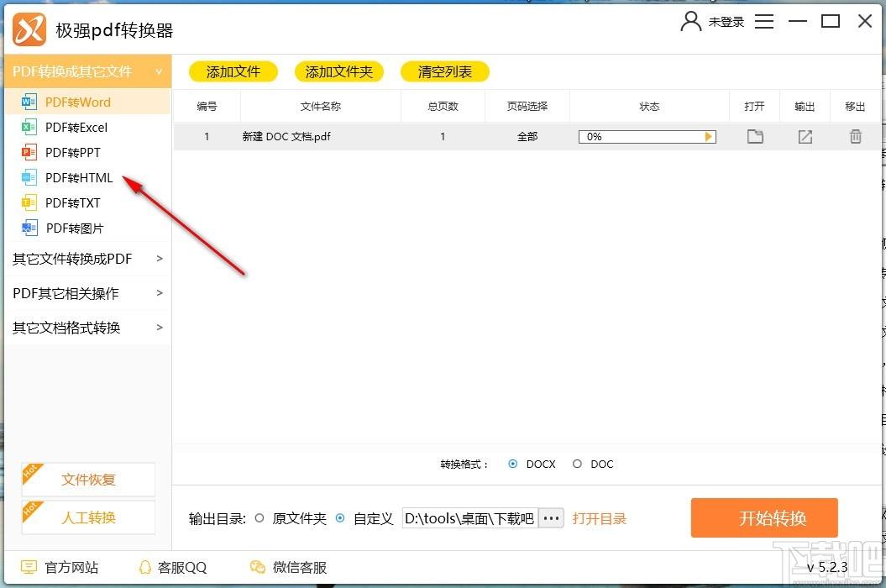Click the open file folder icon in row 1
886x588 pixels.
tap(755, 136)
